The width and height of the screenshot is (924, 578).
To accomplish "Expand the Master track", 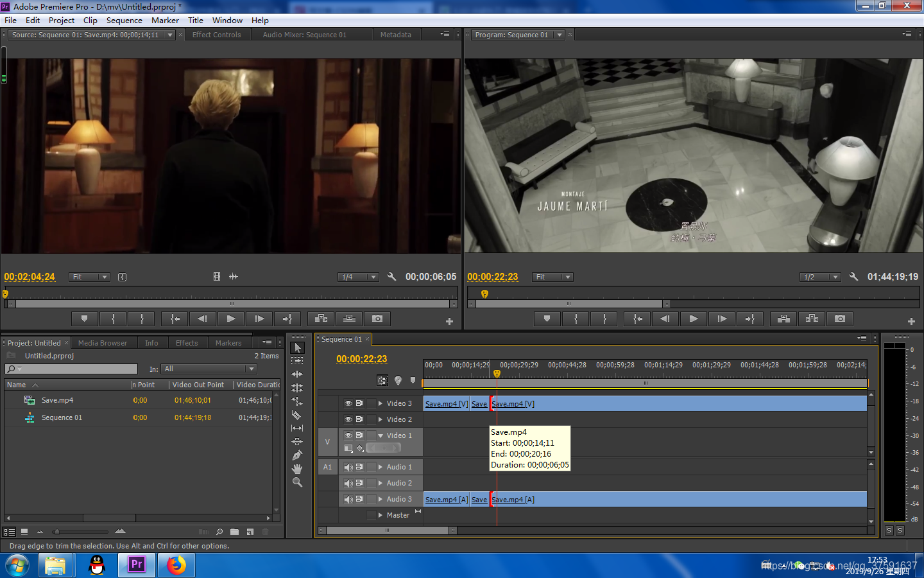I will 381,515.
